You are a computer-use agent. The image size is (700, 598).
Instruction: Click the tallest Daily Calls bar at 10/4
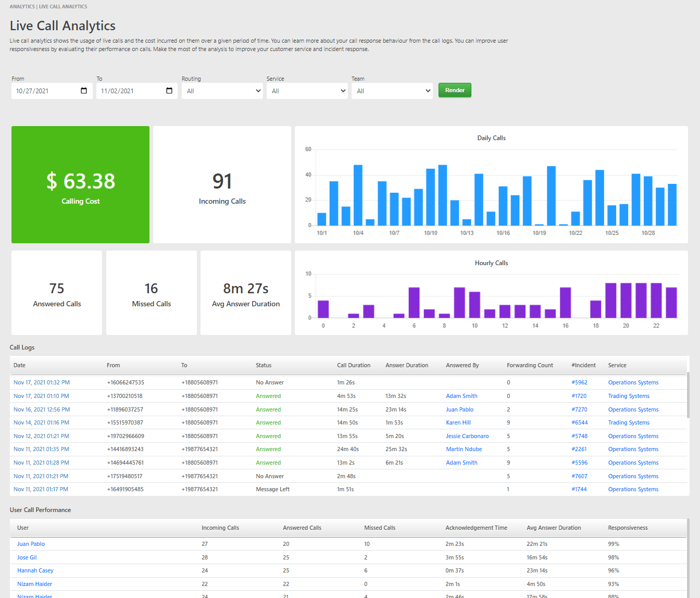click(358, 195)
